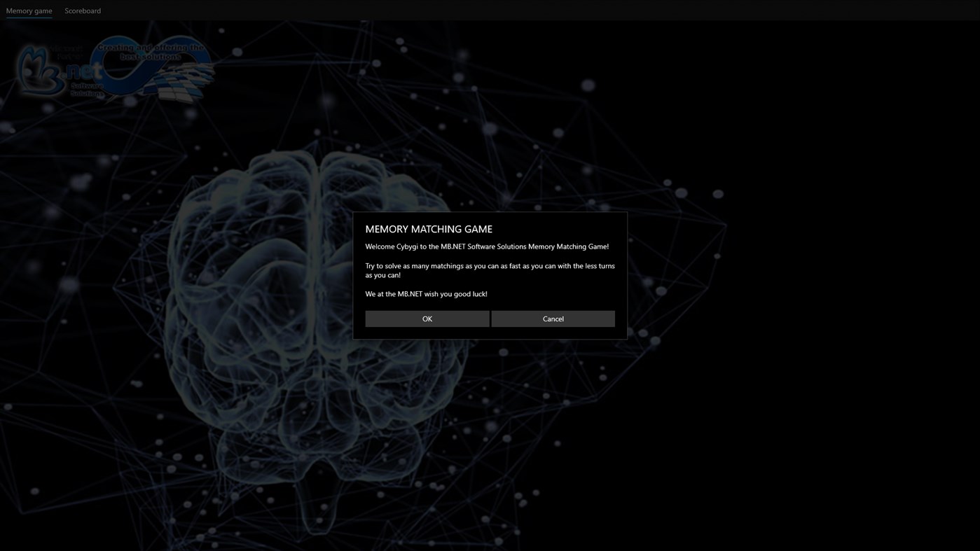Click the Microsoft Partner badge in the logo
This screenshot has height=551, width=980.
(67, 52)
